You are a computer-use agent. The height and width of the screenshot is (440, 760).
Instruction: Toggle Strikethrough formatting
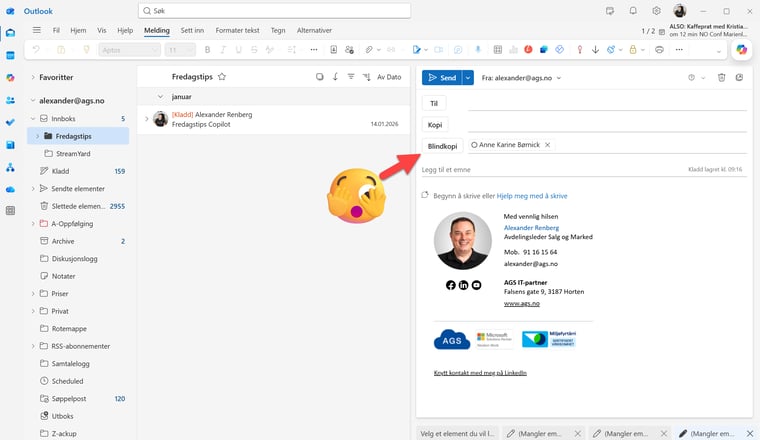[x=254, y=49]
